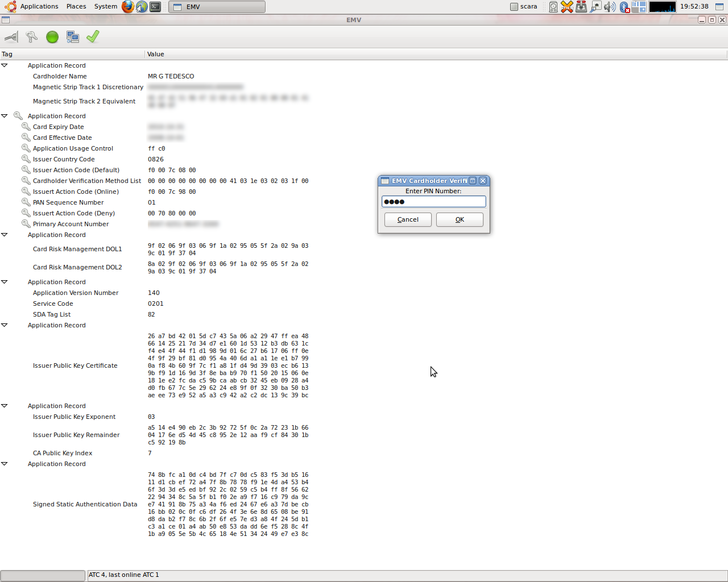
Task: Click magnifier icon beside Application Usage Control
Action: pos(26,148)
